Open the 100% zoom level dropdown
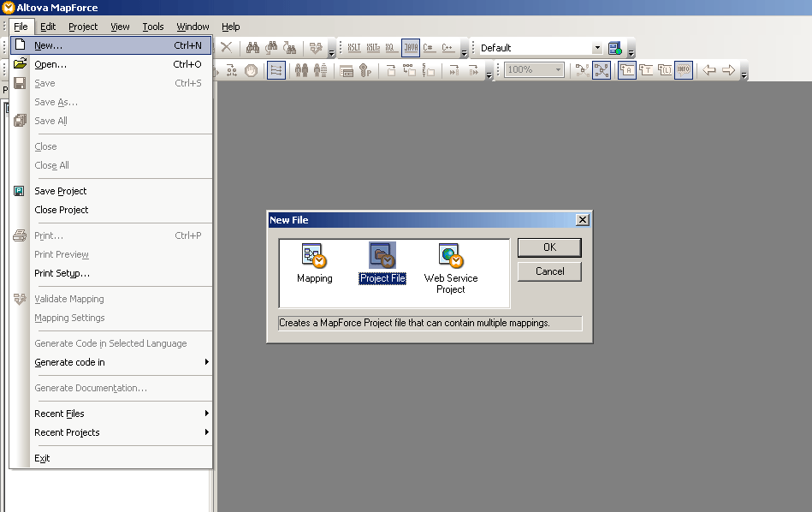 coord(558,69)
